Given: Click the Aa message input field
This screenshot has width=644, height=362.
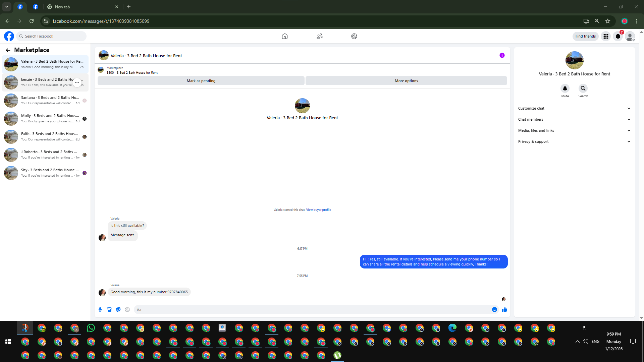Looking at the screenshot, I should pyautogui.click(x=312, y=310).
